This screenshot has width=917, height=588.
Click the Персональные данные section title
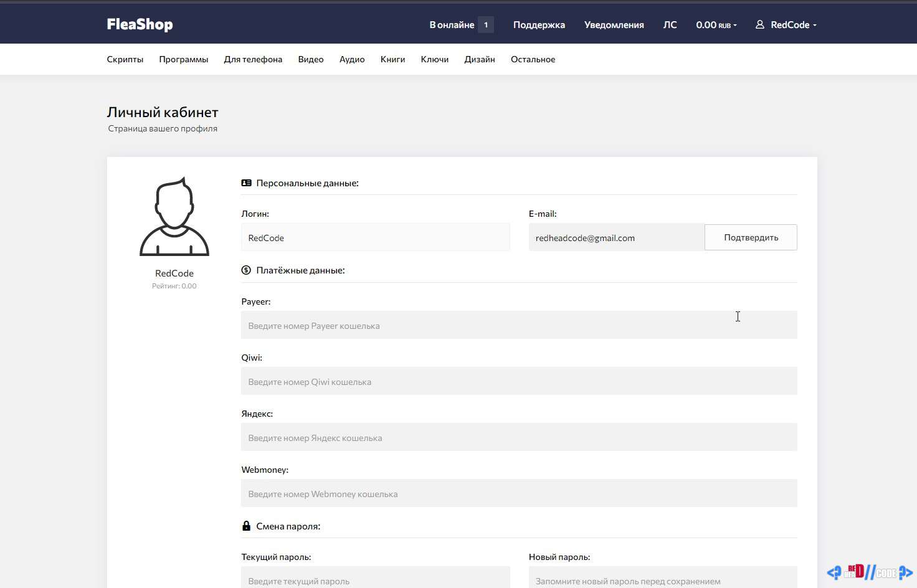(307, 183)
